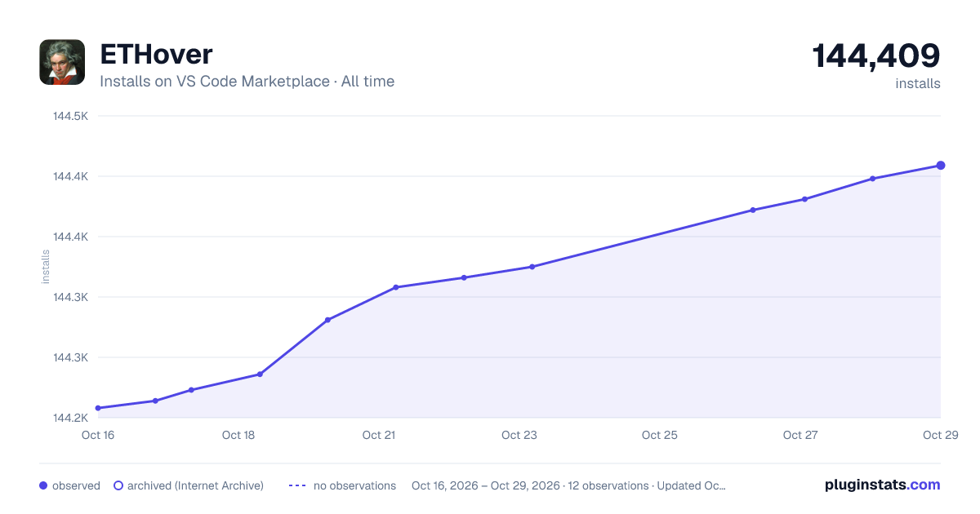Click the large final data point at Oct 29

pos(941,166)
